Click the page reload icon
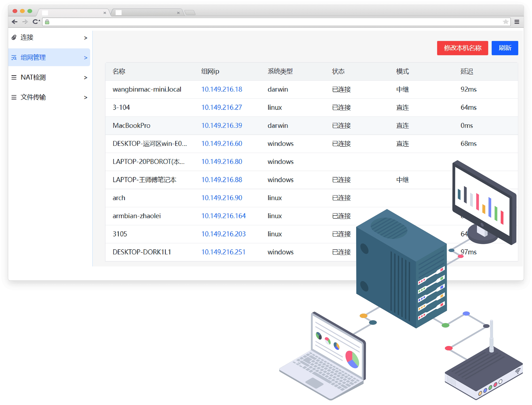 (36, 22)
